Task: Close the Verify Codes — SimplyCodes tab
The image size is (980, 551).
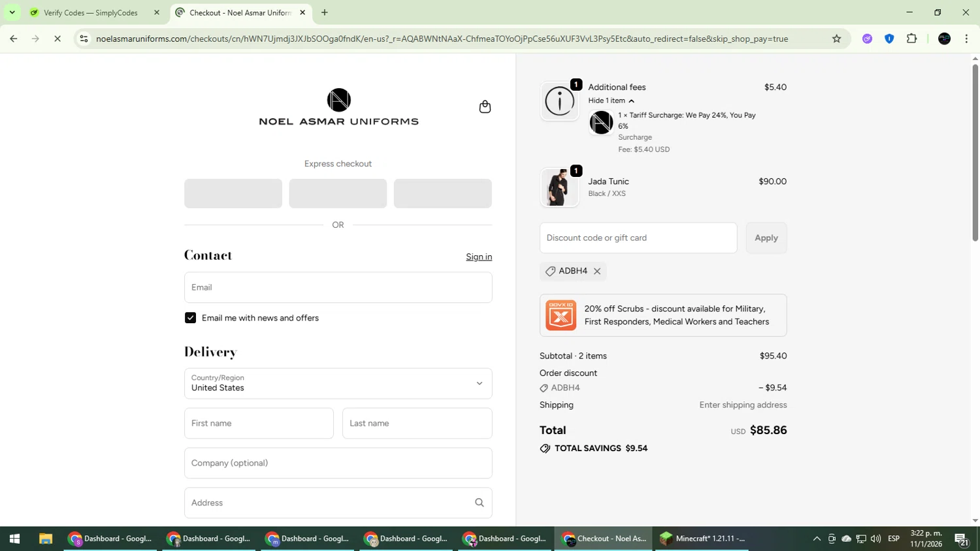Action: coord(157,12)
